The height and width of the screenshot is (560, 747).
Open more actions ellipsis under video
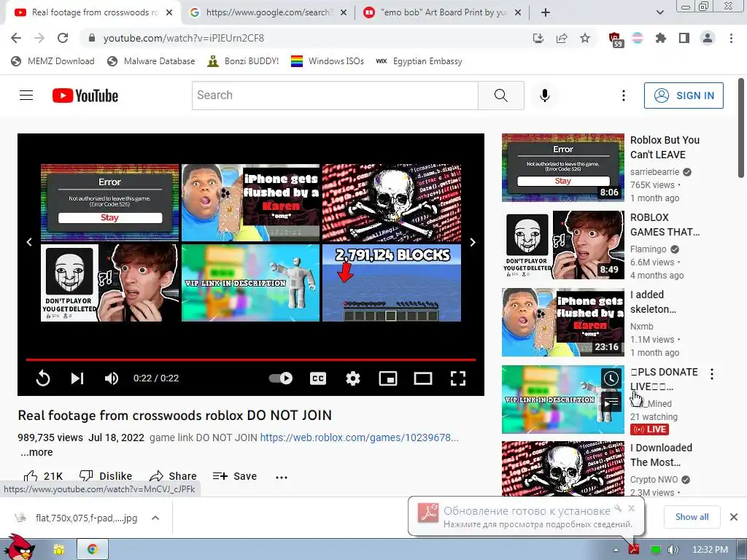click(282, 477)
